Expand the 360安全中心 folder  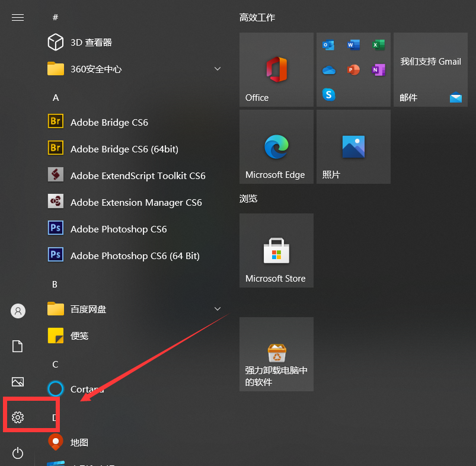(x=217, y=68)
